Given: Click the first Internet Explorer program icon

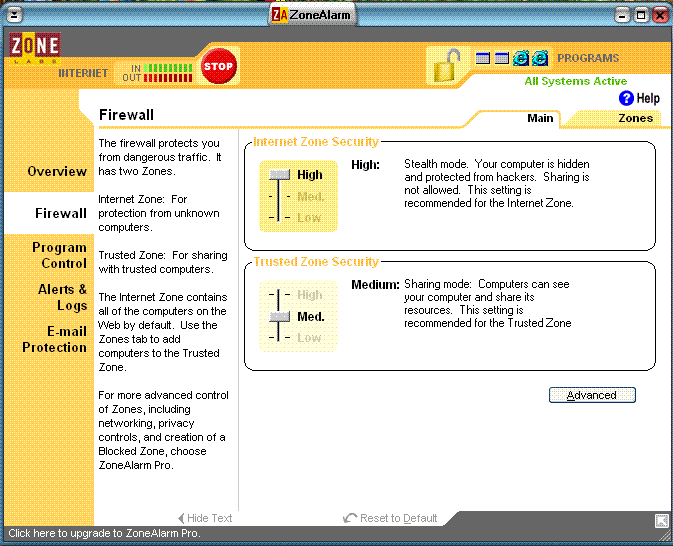Looking at the screenshot, I should (x=521, y=58).
